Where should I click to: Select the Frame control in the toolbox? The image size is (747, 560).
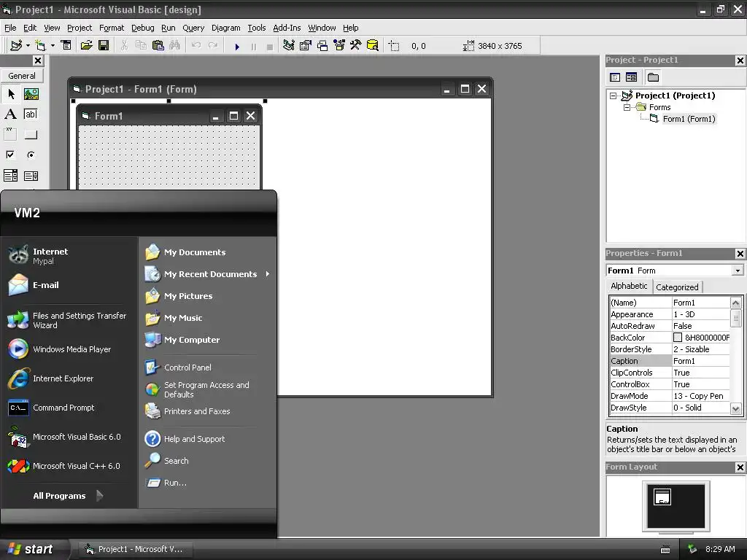pyautogui.click(x=10, y=134)
